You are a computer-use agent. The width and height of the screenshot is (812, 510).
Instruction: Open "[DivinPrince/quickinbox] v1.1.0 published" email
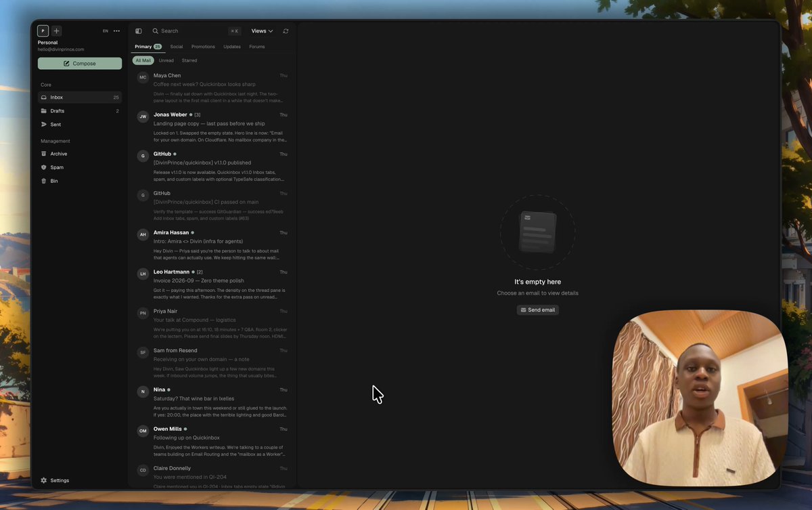pyautogui.click(x=212, y=167)
